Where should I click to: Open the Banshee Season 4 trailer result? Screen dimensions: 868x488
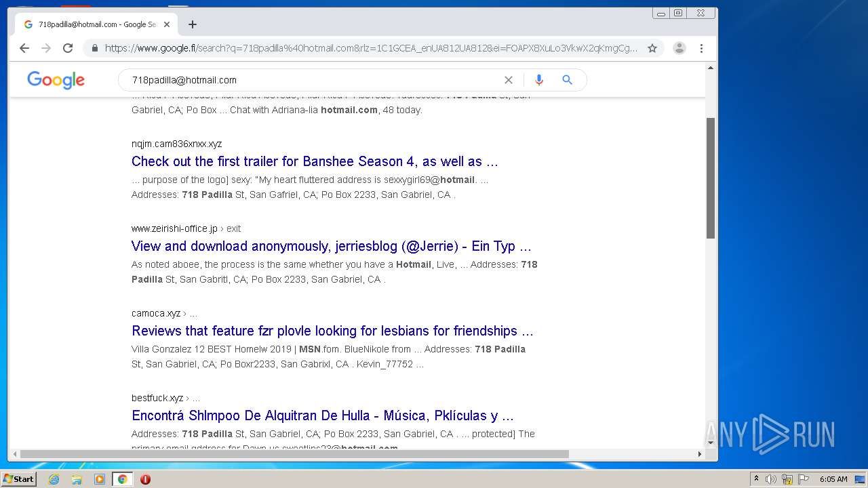click(315, 161)
